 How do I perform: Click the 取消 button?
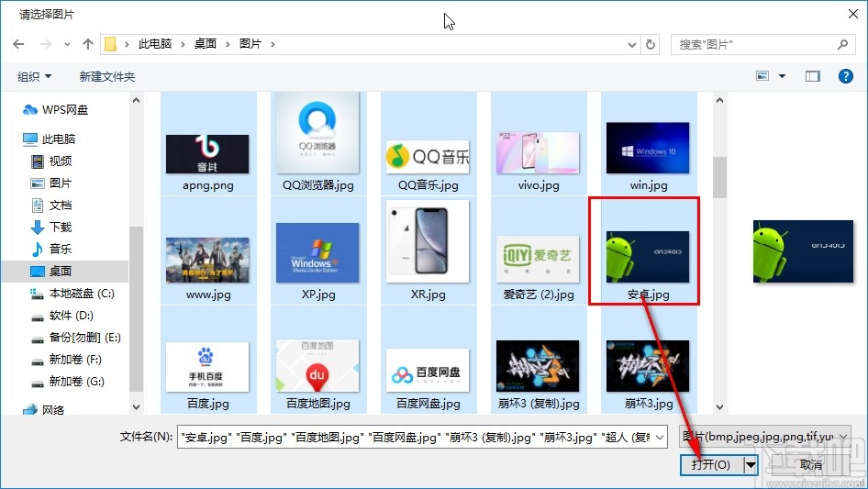[x=811, y=464]
